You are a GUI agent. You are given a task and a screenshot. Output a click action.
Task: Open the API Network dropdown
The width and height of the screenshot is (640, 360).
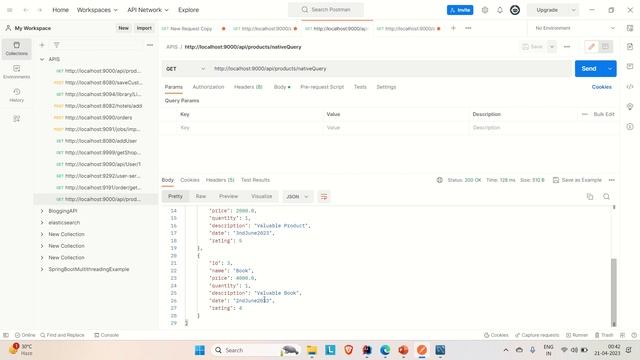[148, 10]
